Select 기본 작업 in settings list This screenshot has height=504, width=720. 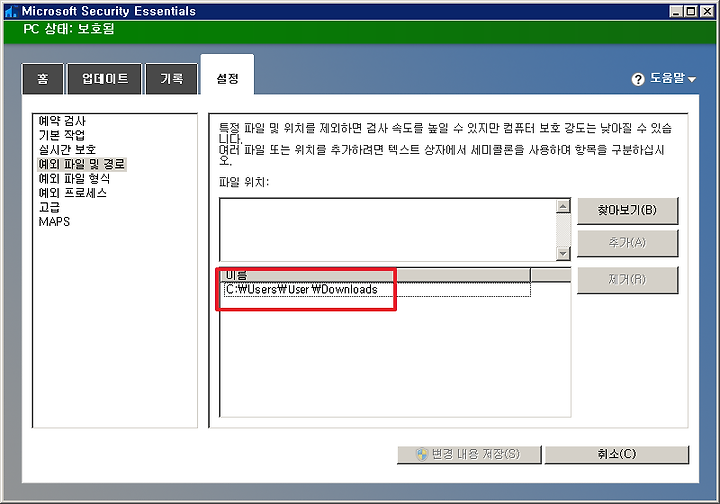[x=62, y=135]
